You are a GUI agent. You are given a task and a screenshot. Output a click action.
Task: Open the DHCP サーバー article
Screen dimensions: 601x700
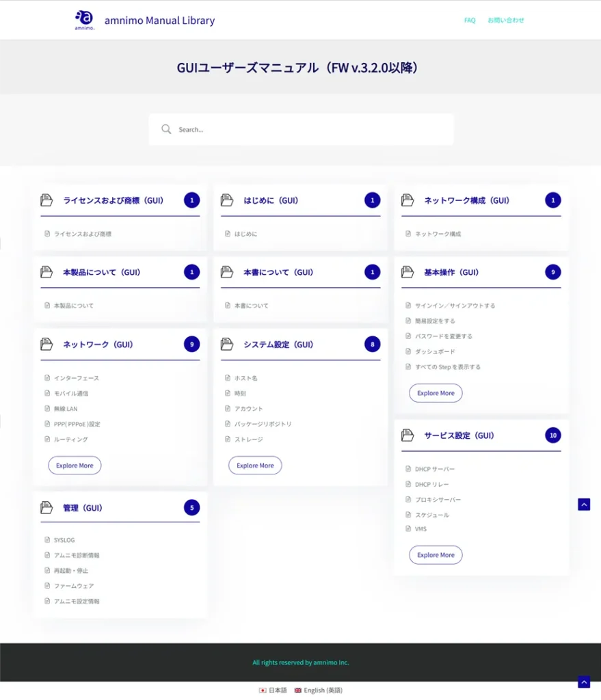tap(434, 469)
